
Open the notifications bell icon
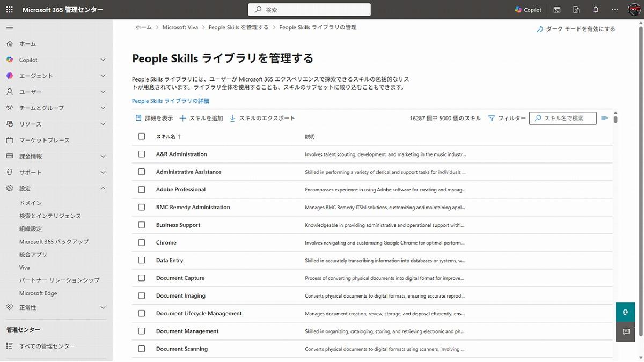[595, 10]
